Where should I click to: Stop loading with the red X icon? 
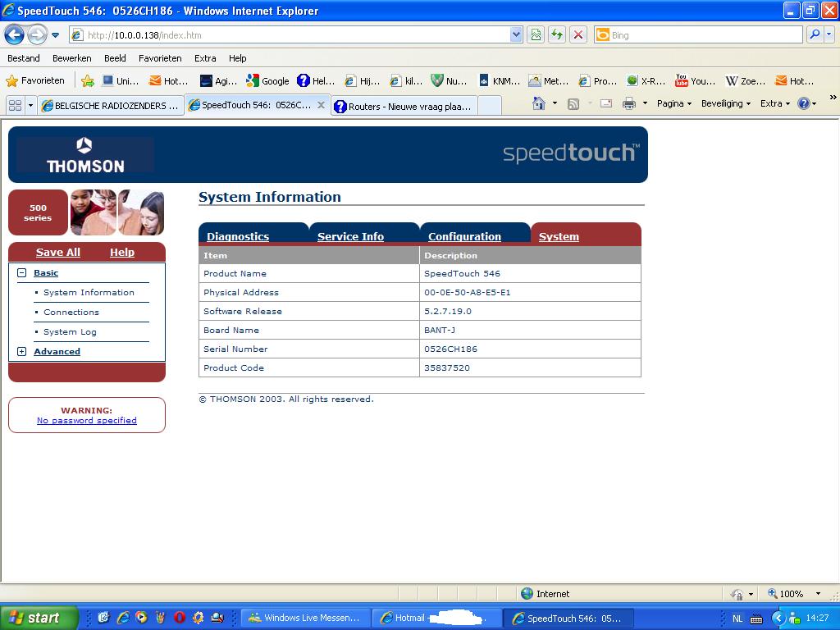(578, 35)
